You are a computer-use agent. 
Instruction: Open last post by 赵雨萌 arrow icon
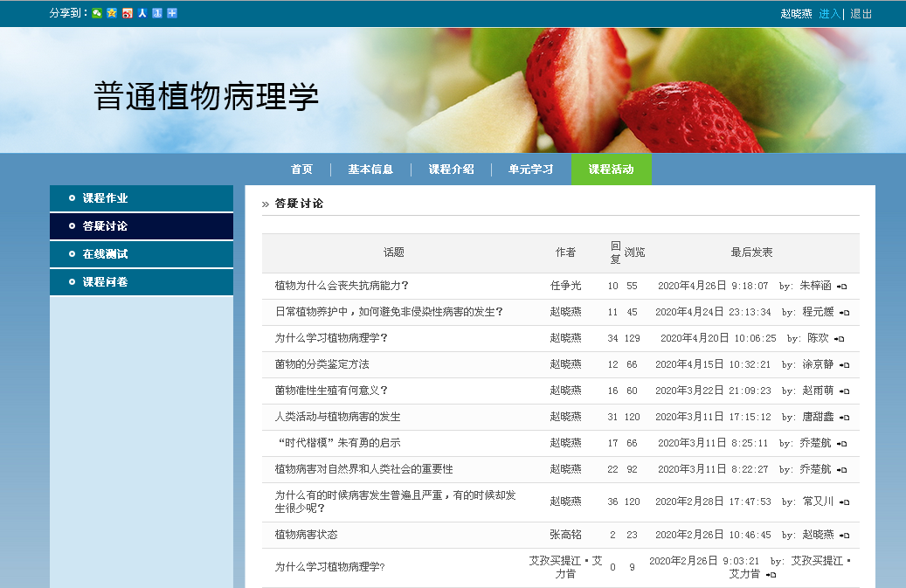(844, 391)
